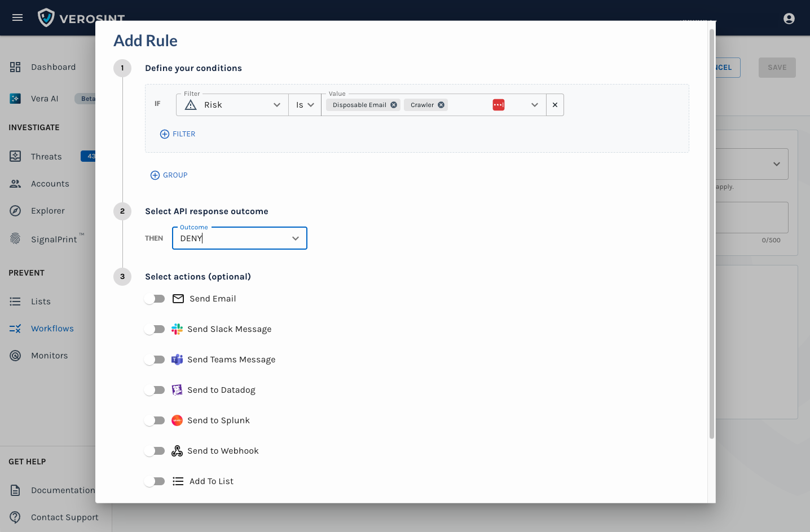Screen dimensions: 810x532
Task: Open Vera AI from sidebar
Action: click(x=45, y=99)
